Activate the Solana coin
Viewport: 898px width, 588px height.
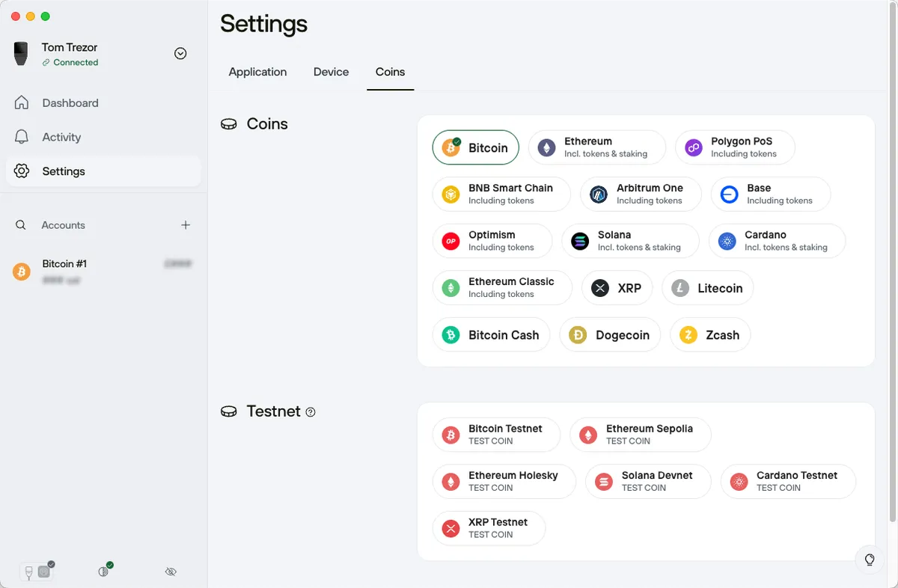630,241
